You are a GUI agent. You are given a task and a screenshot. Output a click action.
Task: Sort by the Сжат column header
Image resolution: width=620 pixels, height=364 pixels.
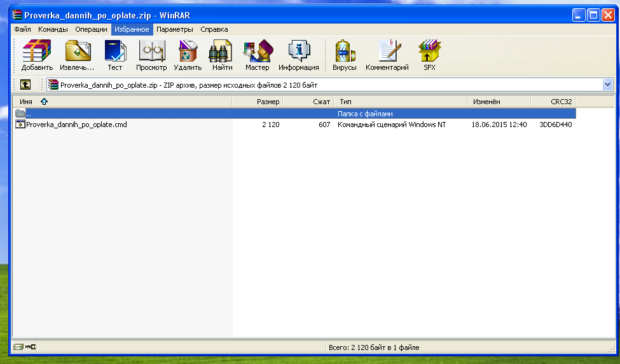point(308,102)
